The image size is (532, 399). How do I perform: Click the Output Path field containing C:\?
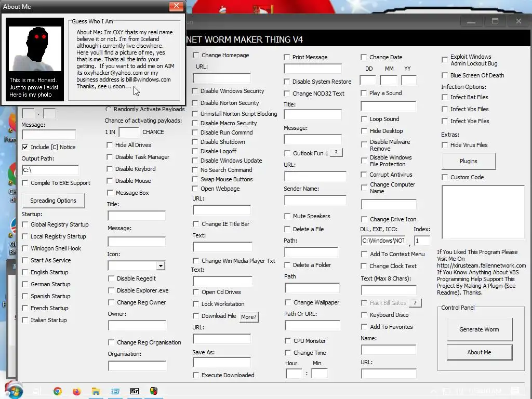click(50, 170)
